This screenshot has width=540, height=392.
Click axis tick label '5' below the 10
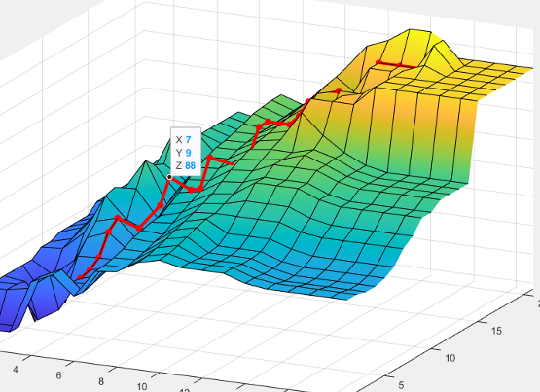click(401, 385)
